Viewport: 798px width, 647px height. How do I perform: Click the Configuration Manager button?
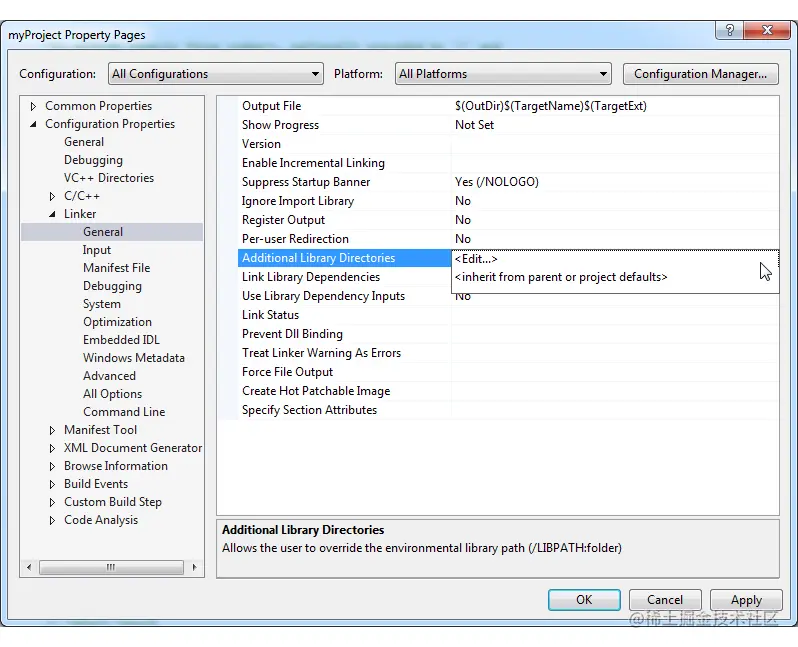click(700, 74)
